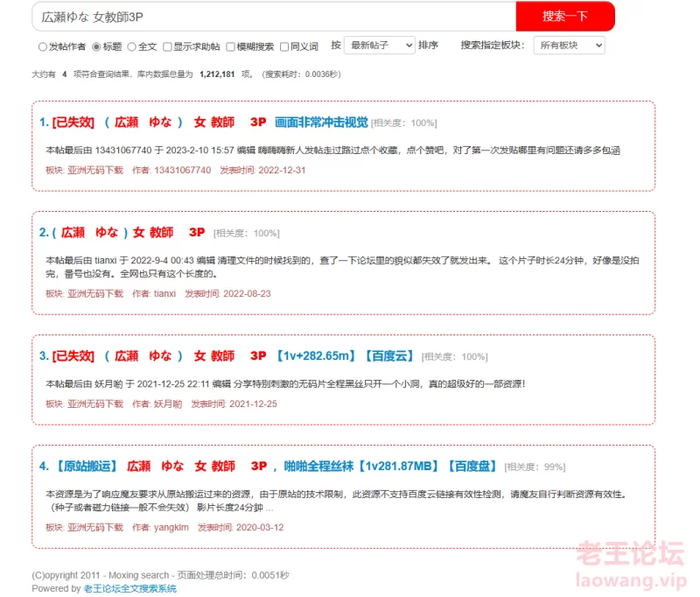
Task: Focus the search query input field
Action: [x=274, y=17]
